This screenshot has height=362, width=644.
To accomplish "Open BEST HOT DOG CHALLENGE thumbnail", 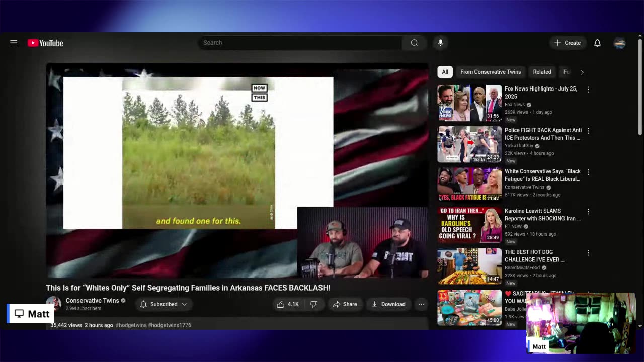I will 469,266.
